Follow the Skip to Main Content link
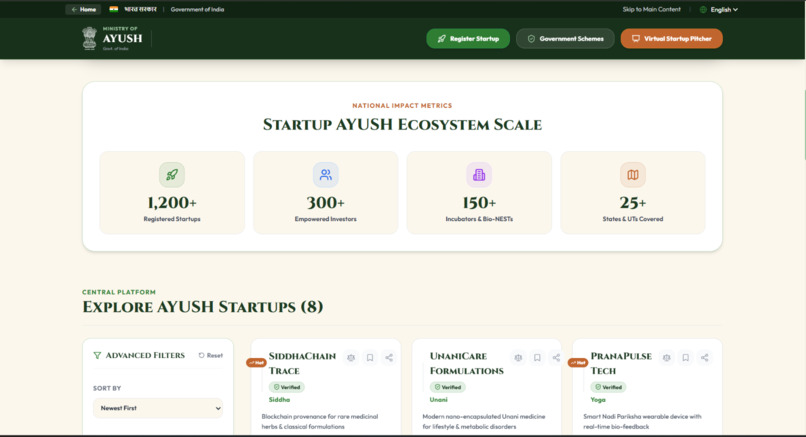The width and height of the screenshot is (806, 437). tap(651, 9)
